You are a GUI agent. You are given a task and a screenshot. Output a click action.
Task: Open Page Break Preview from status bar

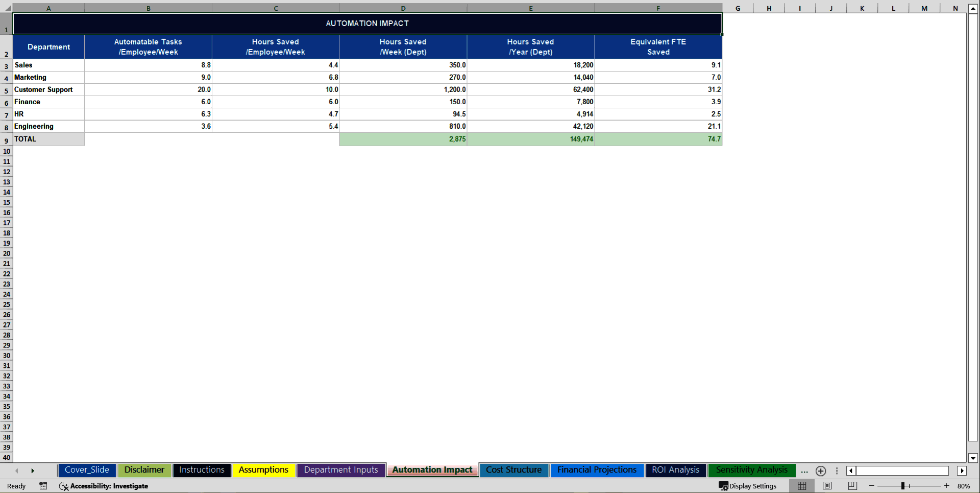pyautogui.click(x=852, y=486)
